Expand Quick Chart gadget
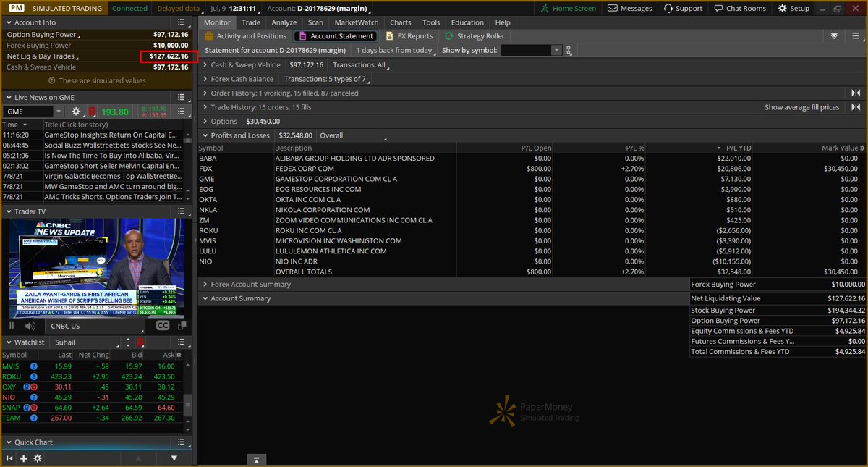 click(x=7, y=442)
